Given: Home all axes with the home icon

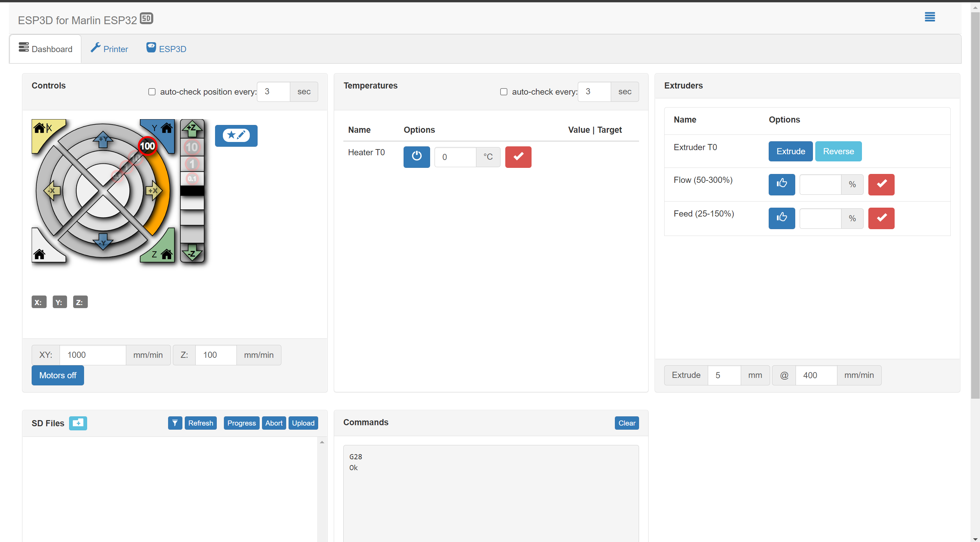Looking at the screenshot, I should point(39,254).
